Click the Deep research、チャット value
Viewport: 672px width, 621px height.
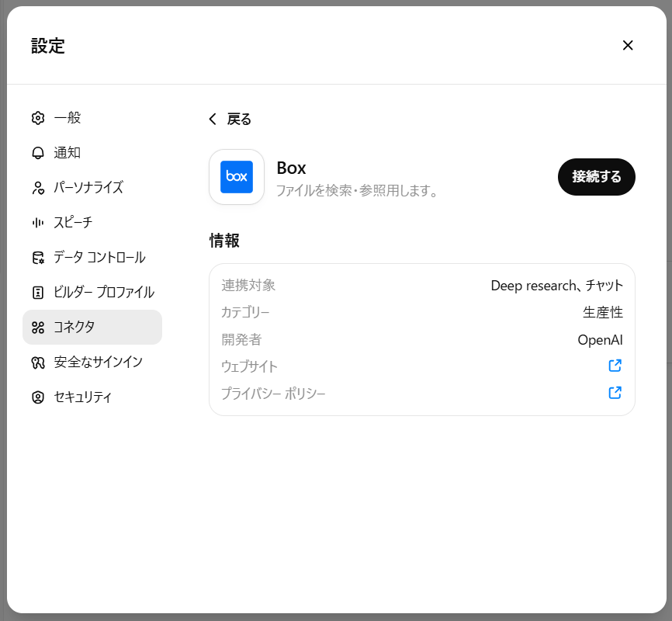[556, 286]
